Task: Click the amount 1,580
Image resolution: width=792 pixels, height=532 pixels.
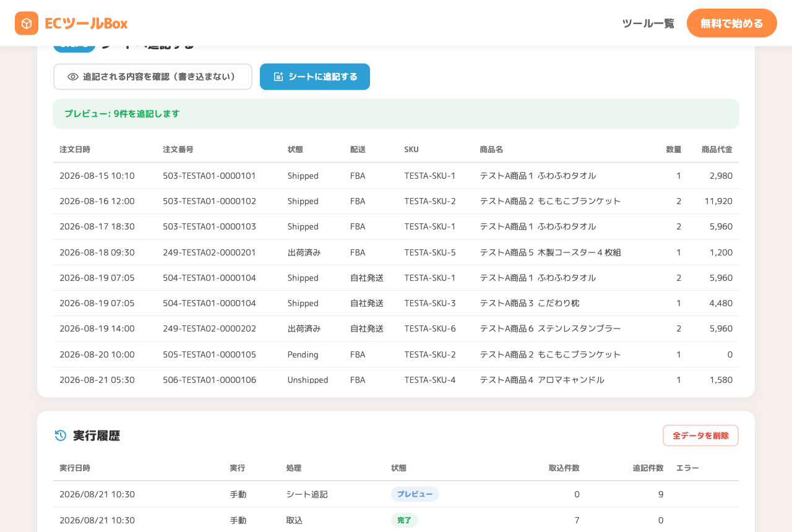Action: coord(721,380)
